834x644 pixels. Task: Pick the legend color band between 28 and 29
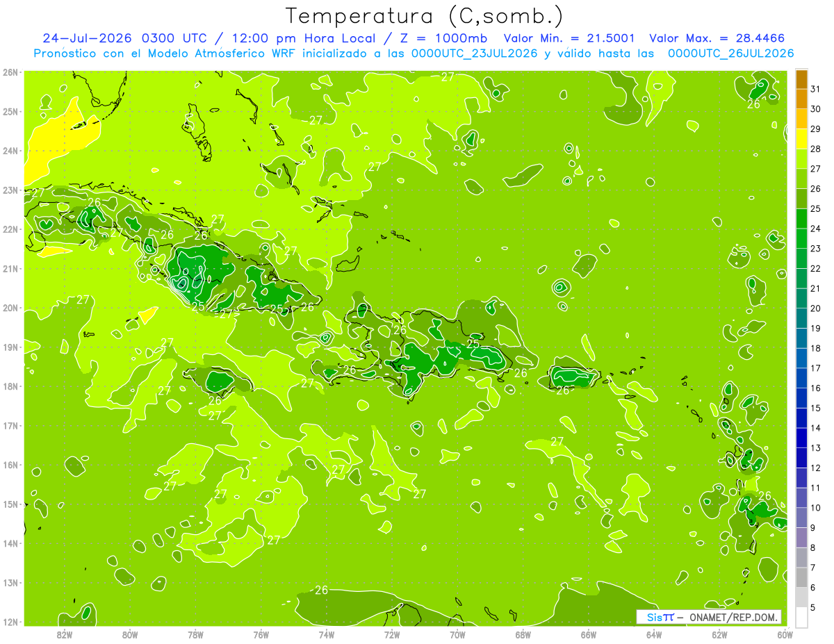801,139
